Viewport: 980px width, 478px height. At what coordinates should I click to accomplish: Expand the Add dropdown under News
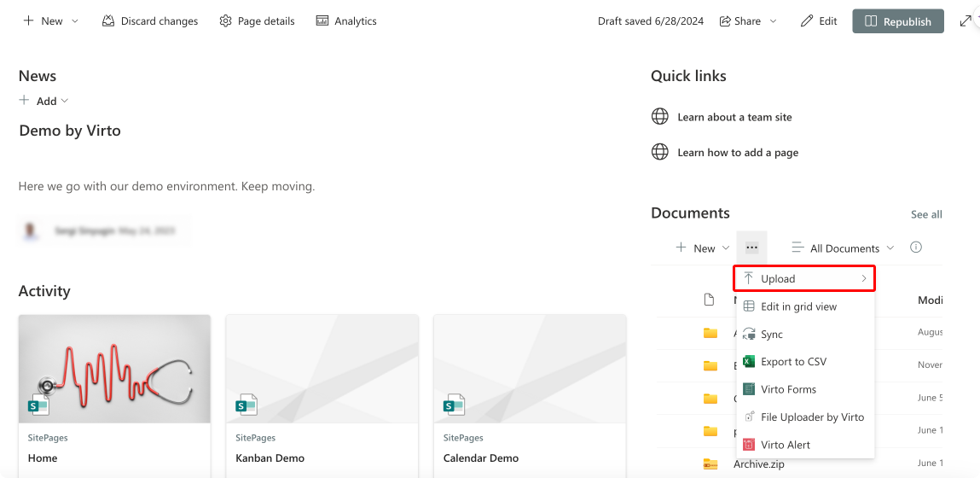64,101
